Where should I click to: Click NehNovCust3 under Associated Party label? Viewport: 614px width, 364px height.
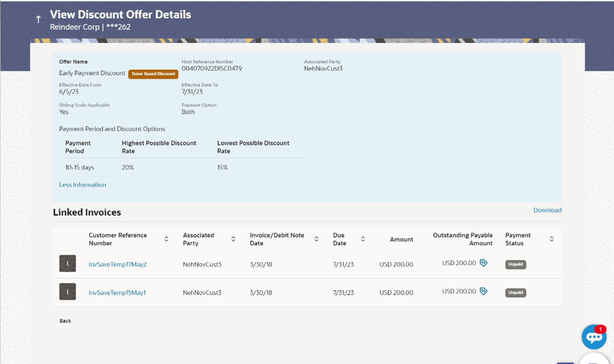point(323,68)
